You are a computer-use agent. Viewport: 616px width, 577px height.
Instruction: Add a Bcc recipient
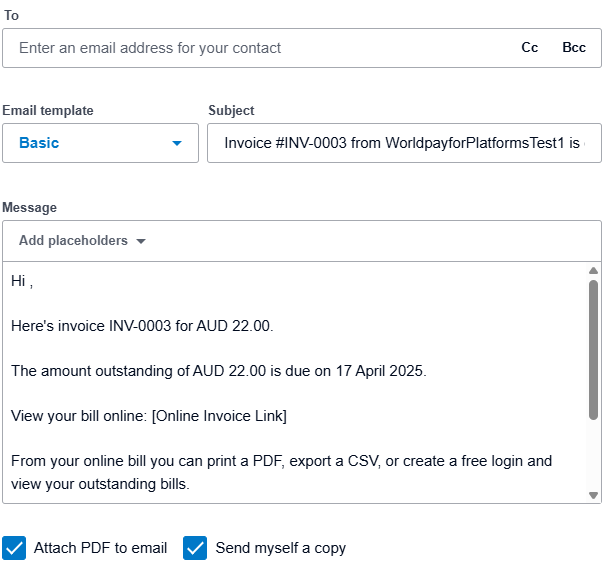[574, 48]
